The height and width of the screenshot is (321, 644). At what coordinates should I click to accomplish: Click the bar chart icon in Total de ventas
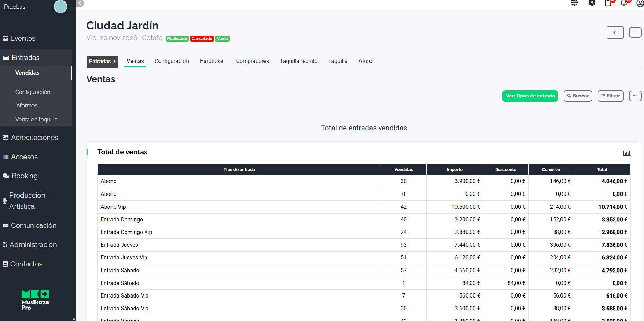tap(626, 153)
